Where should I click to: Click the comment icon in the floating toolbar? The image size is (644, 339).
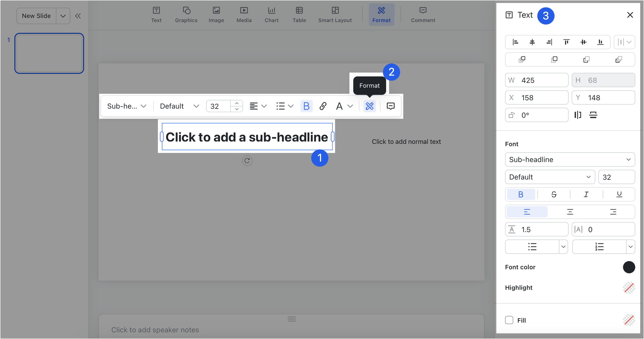390,106
